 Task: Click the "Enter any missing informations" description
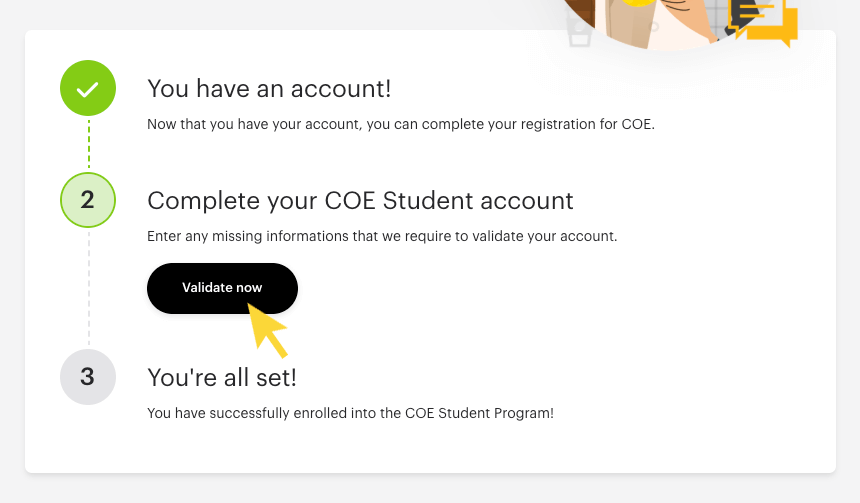click(382, 237)
